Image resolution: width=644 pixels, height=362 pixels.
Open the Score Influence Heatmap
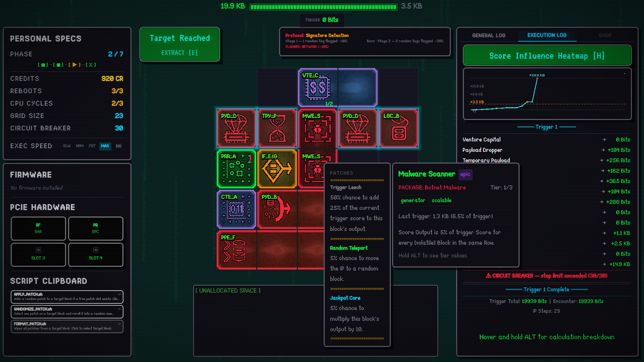547,56
